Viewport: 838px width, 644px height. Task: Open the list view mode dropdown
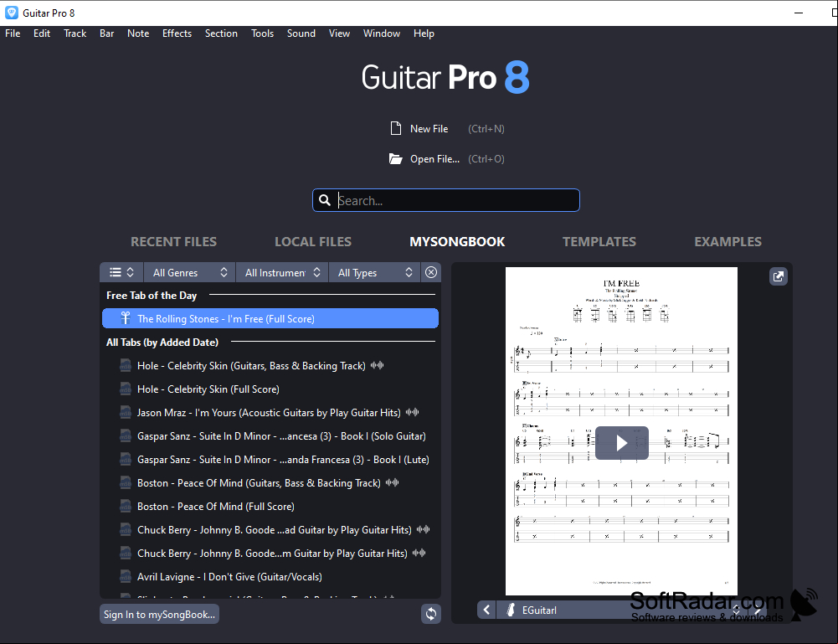click(121, 272)
